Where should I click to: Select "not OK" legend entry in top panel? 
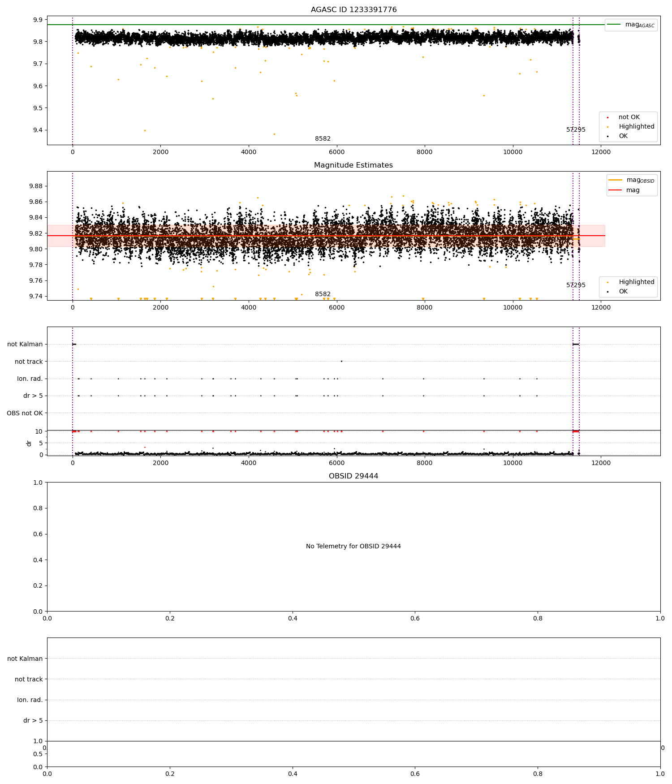pyautogui.click(x=629, y=117)
